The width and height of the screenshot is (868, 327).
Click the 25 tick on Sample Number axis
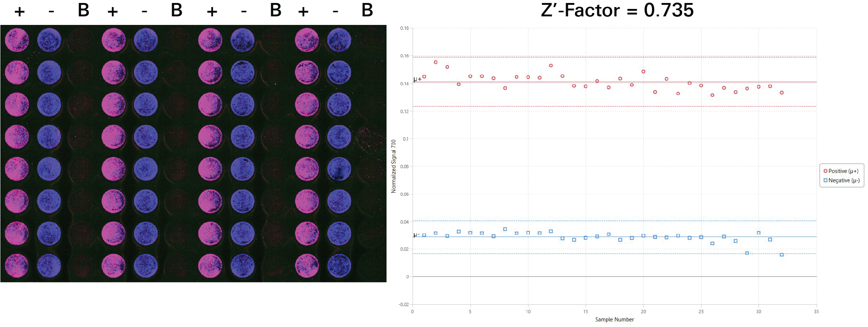(x=701, y=312)
